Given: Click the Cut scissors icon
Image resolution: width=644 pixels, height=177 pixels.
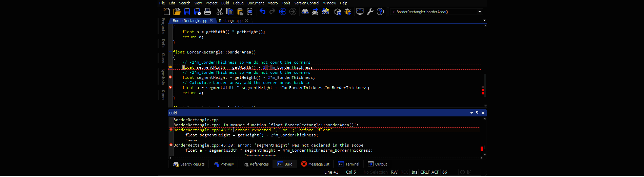Looking at the screenshot, I should pyautogui.click(x=220, y=12).
